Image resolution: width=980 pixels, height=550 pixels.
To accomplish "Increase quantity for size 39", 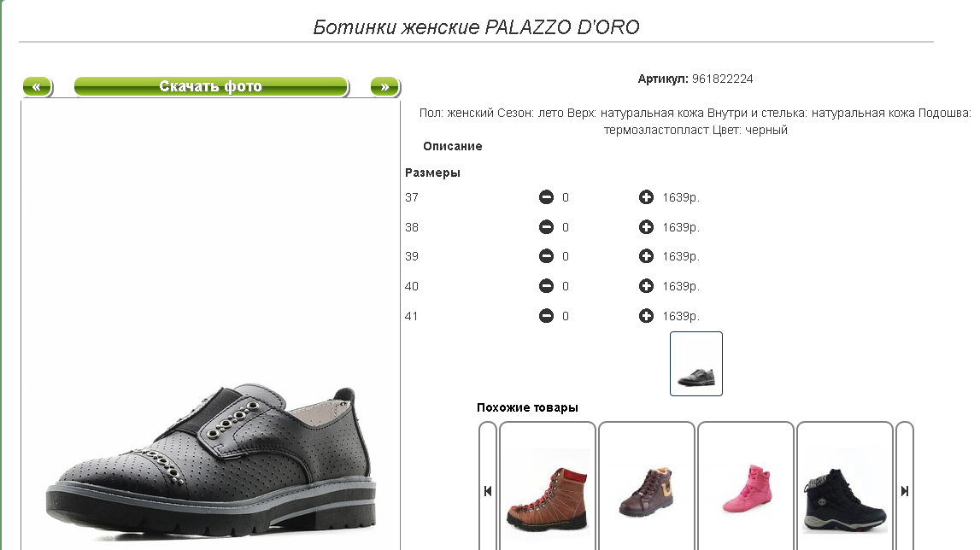I will (x=646, y=256).
